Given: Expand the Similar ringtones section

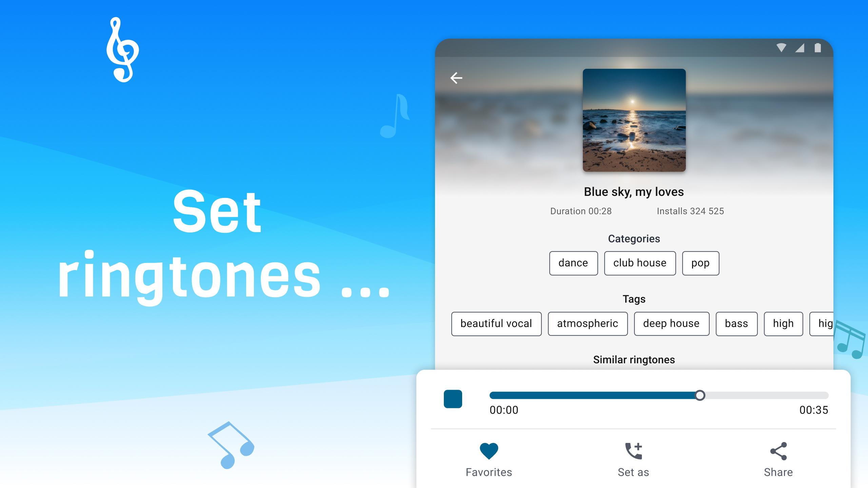Looking at the screenshot, I should click(633, 360).
